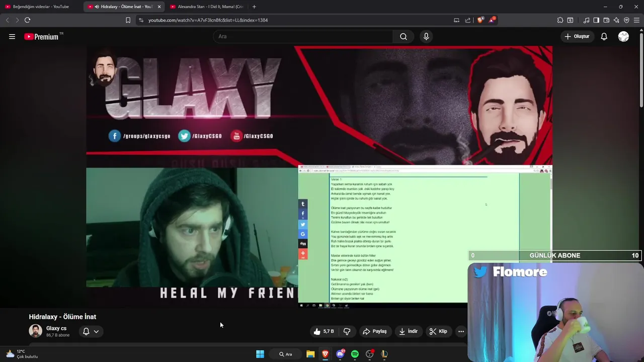This screenshot has width=644, height=362.
Task: Open File Explorer from taskbar
Action: [x=310, y=354]
